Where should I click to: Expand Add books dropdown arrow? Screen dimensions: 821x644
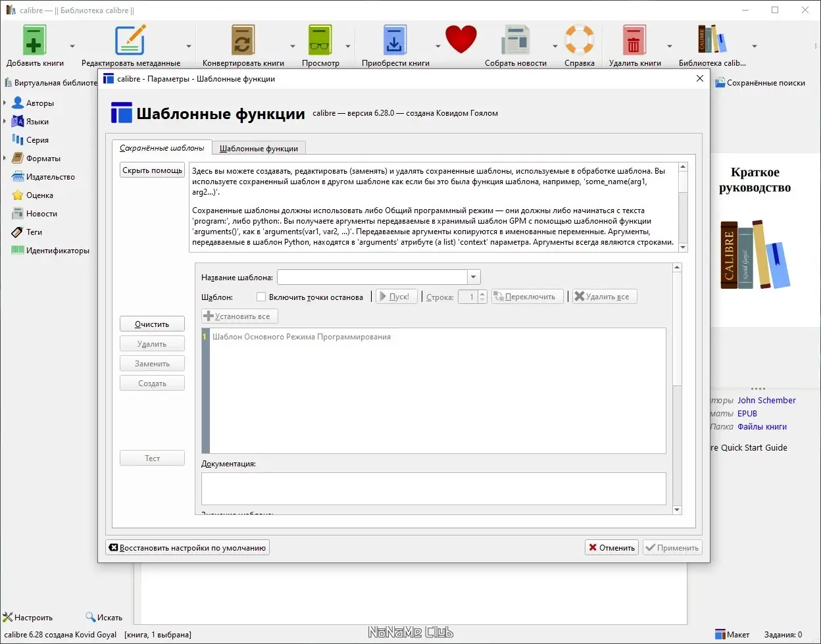pos(72,46)
